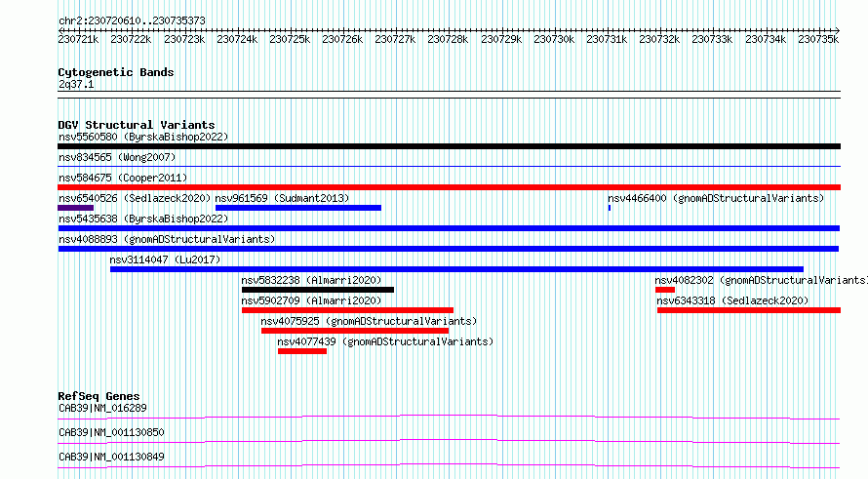The width and height of the screenshot is (868, 479).
Task: Open nsv5832238 (Almarri2020) variant label
Action: click(x=312, y=280)
